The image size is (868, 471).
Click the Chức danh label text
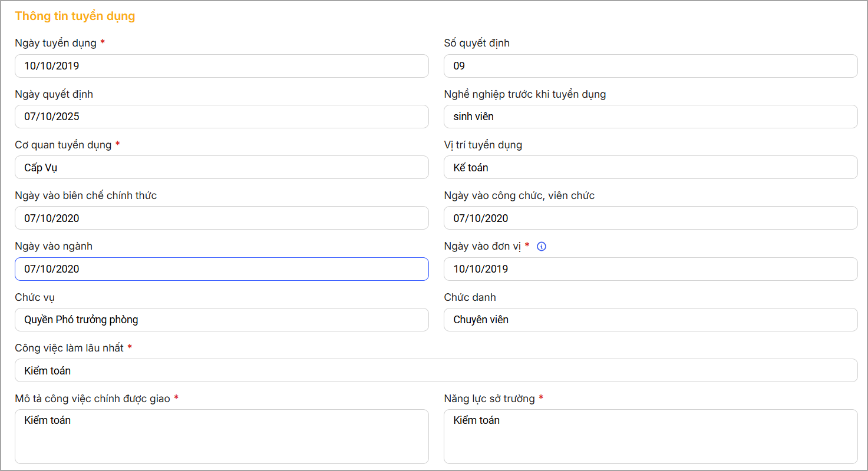tap(470, 297)
